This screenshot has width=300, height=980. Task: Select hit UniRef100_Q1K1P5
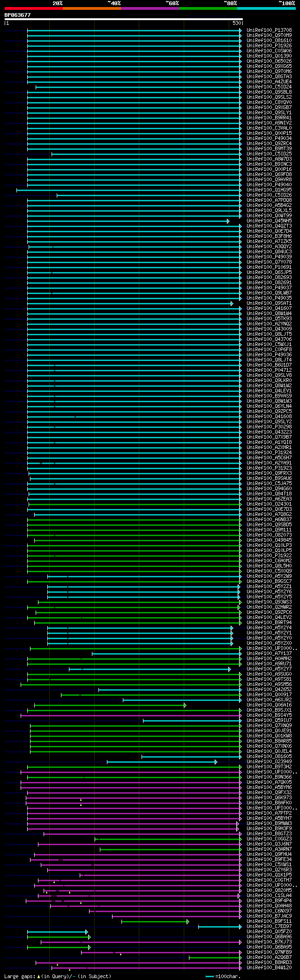click(269, 875)
